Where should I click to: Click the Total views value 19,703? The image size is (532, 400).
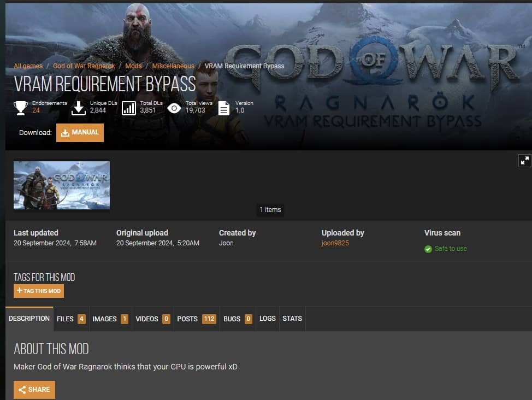tap(195, 110)
